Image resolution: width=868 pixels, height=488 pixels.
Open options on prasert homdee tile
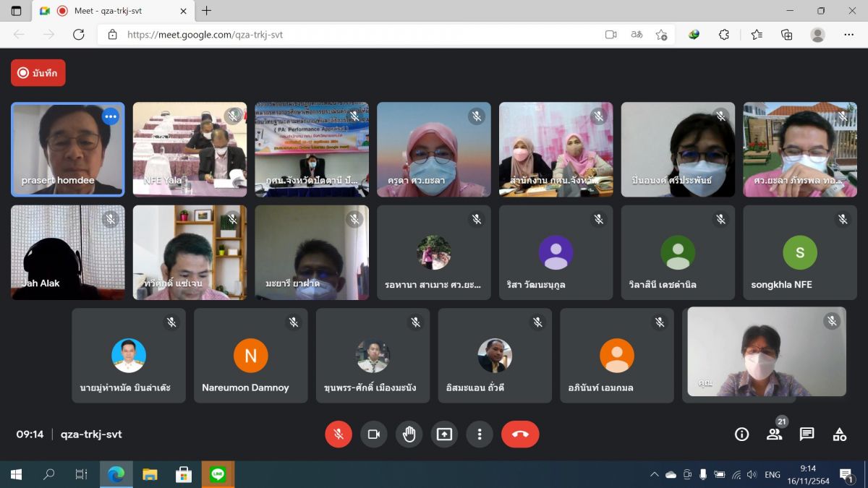110,116
